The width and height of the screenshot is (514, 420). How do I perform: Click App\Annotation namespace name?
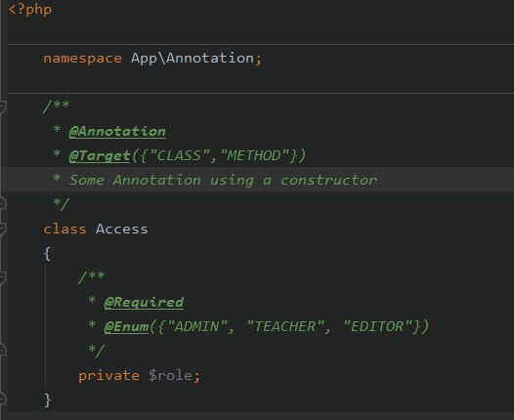(x=193, y=58)
